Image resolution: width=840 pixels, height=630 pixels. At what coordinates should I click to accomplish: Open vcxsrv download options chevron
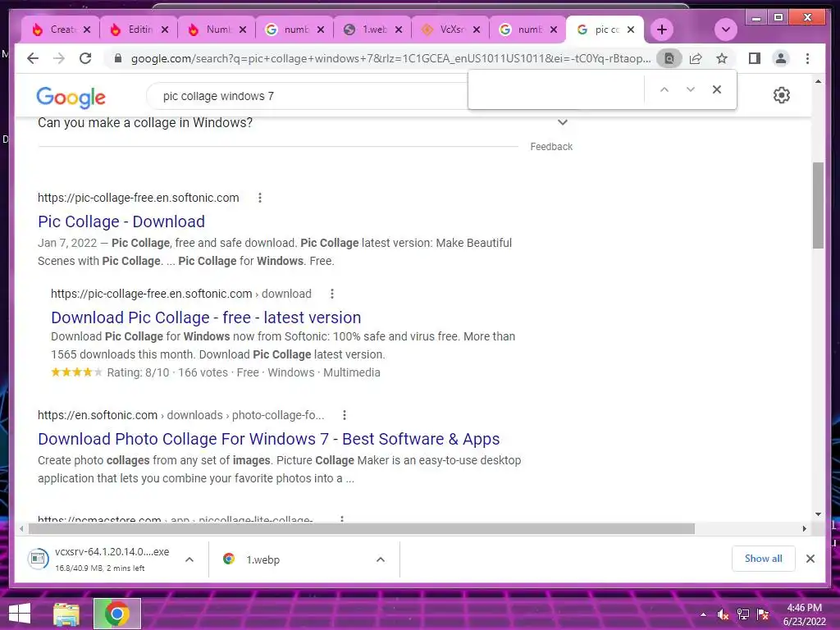[189, 559]
